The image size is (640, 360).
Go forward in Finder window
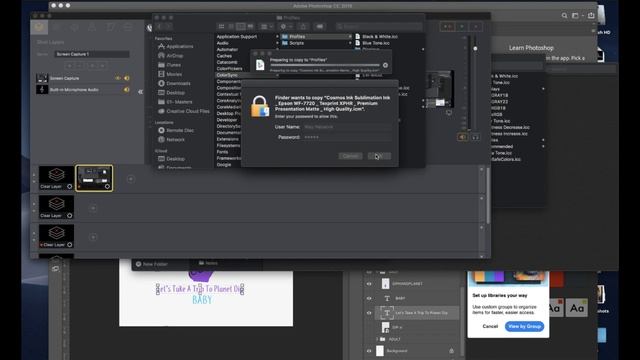click(x=168, y=27)
